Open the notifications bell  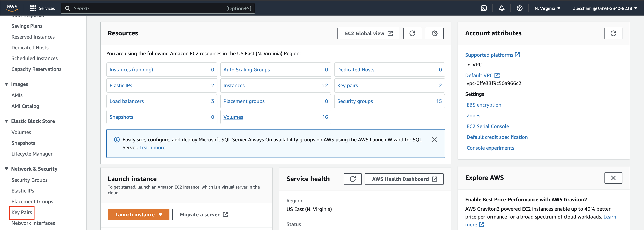coord(502,8)
